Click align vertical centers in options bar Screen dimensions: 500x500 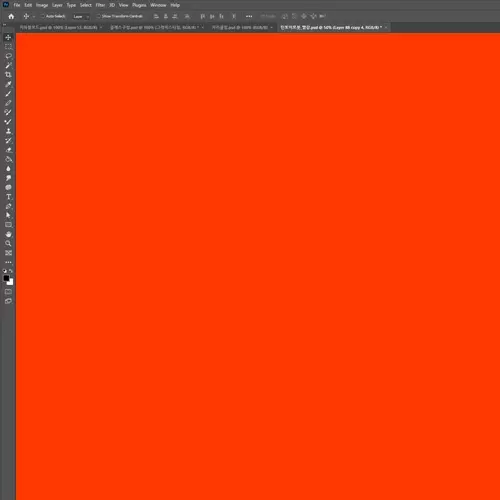212,16
